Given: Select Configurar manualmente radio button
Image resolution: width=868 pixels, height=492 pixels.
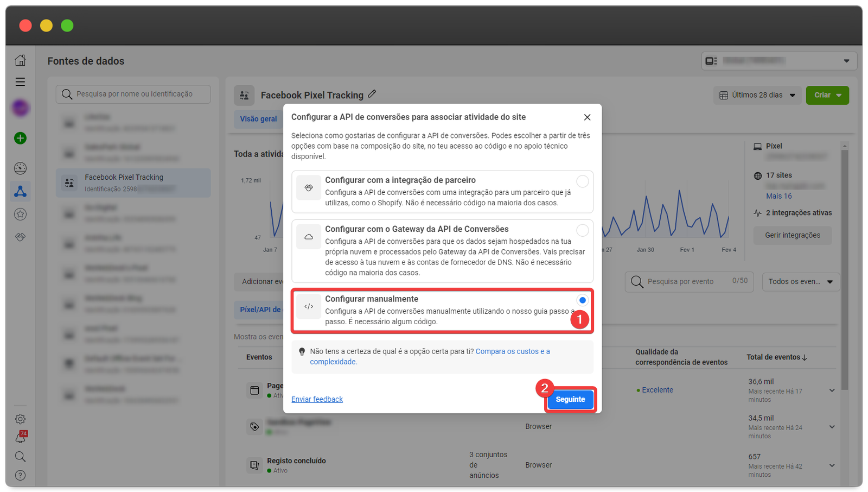Looking at the screenshot, I should (x=582, y=300).
